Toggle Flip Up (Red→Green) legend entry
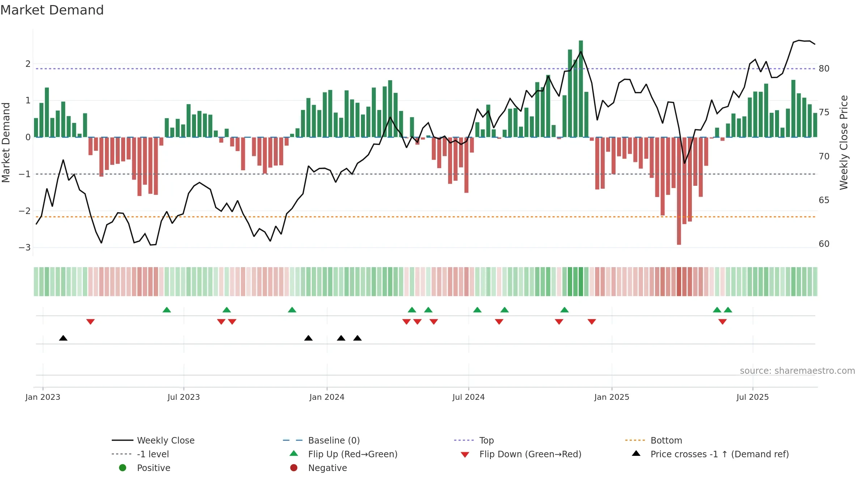The image size is (868, 488). pos(344,454)
